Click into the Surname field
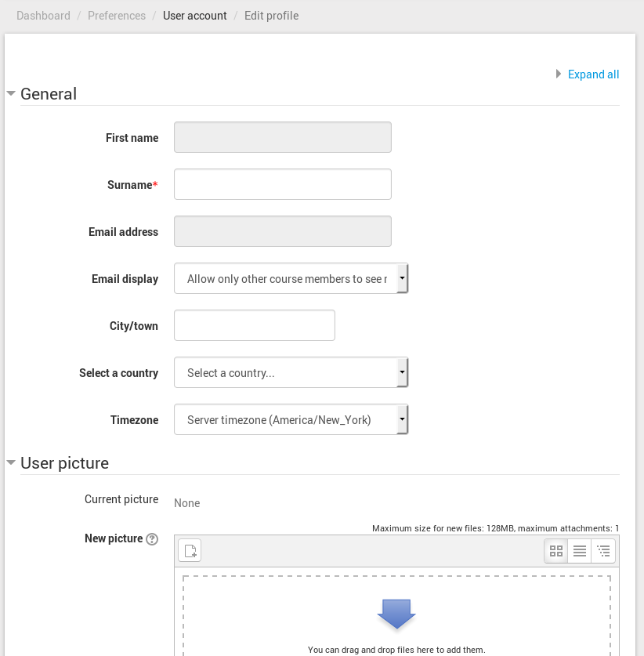 pos(282,184)
